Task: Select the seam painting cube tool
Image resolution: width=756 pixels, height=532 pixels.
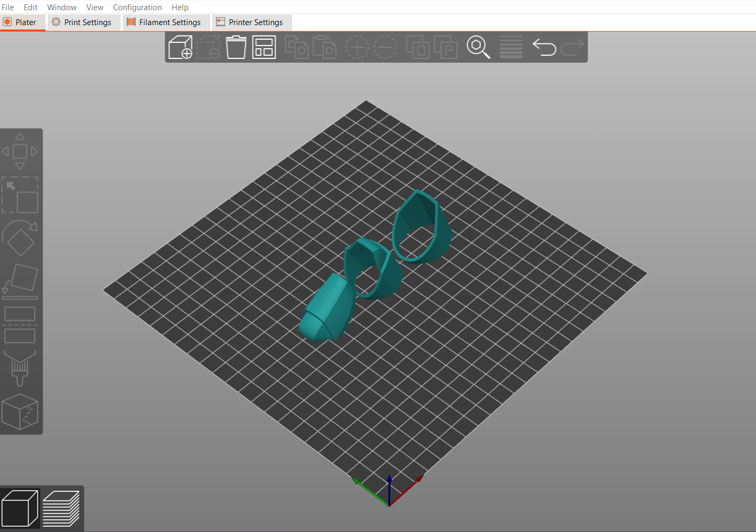Action: click(20, 411)
